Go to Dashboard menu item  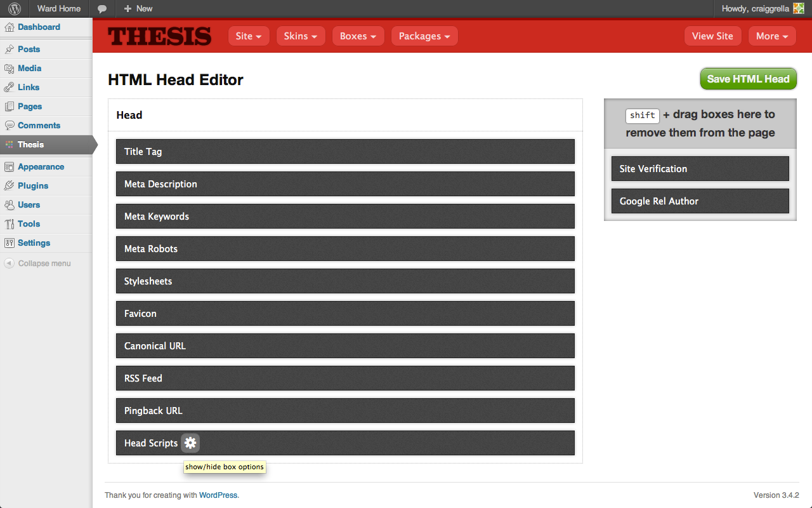[39, 27]
